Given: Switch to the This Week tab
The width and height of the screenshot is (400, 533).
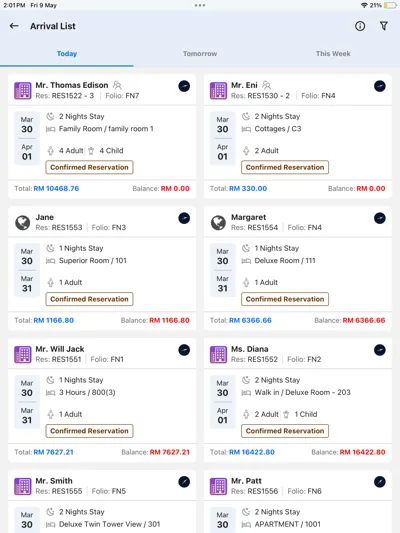Looking at the screenshot, I should 333,54.
